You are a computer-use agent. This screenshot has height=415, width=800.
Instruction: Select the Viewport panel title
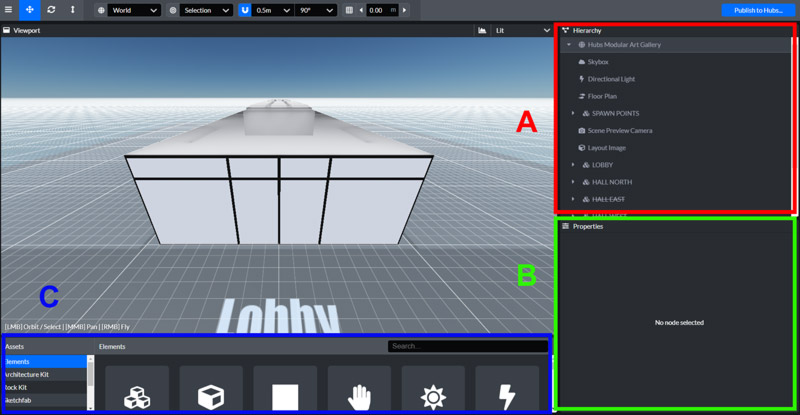click(27, 31)
